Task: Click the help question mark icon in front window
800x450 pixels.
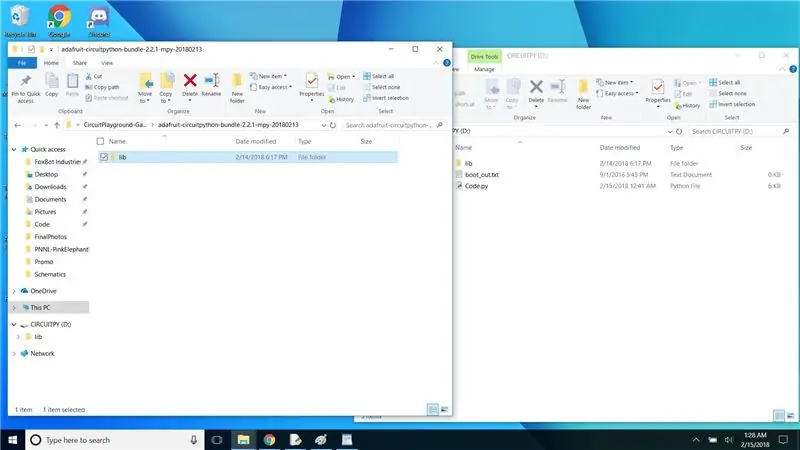Action: (x=446, y=63)
